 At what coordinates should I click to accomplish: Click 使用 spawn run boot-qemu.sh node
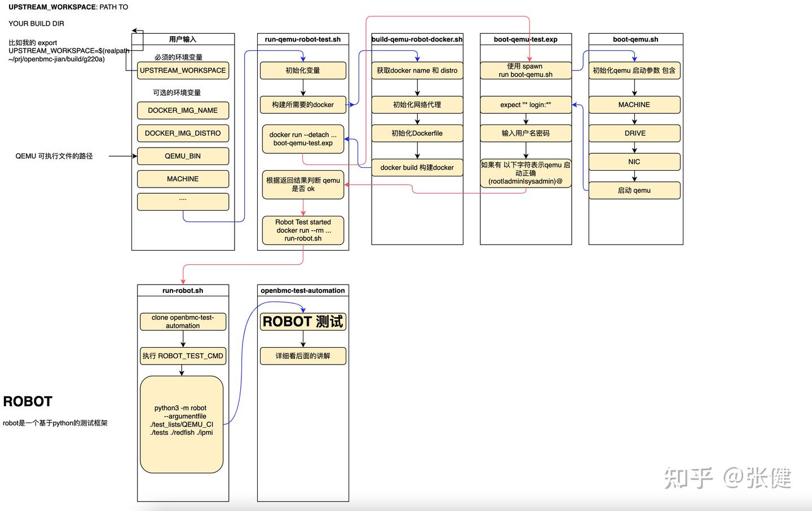[x=526, y=70]
